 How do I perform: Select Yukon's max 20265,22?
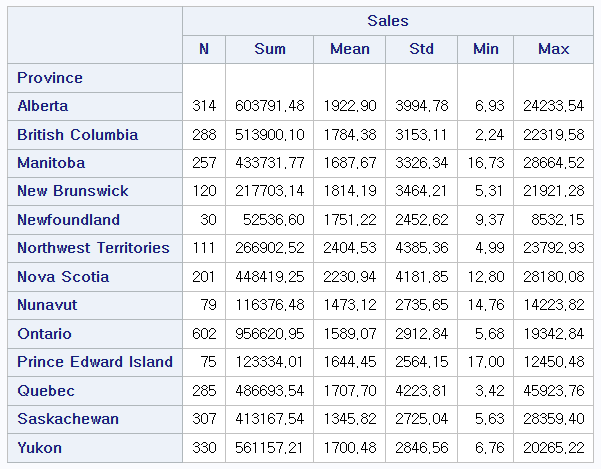pos(553,448)
